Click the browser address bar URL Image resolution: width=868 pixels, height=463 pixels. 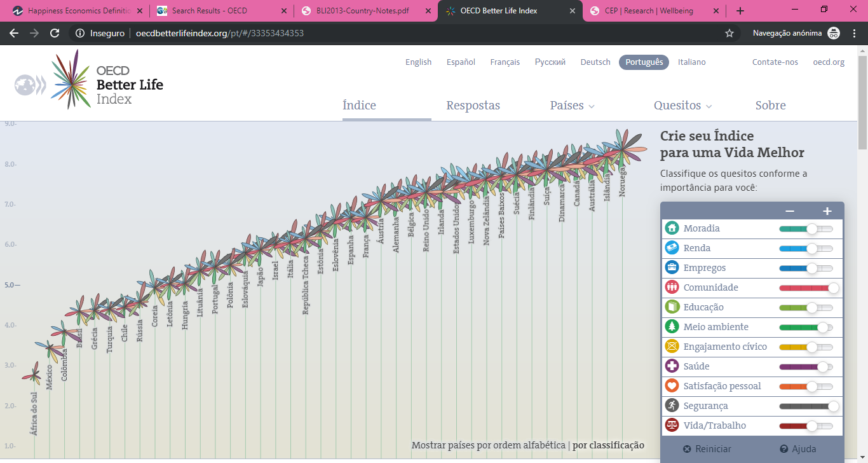pyautogui.click(x=220, y=33)
